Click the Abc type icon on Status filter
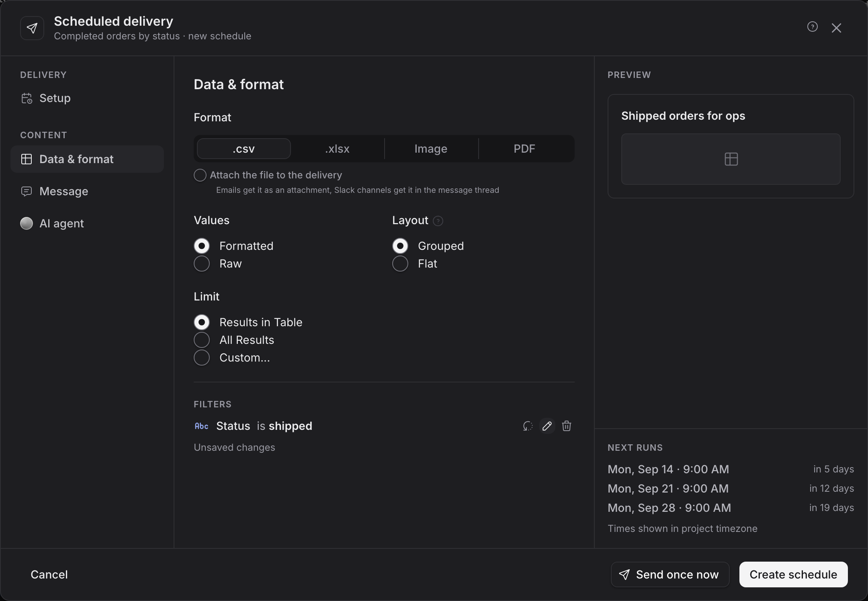 click(x=201, y=426)
